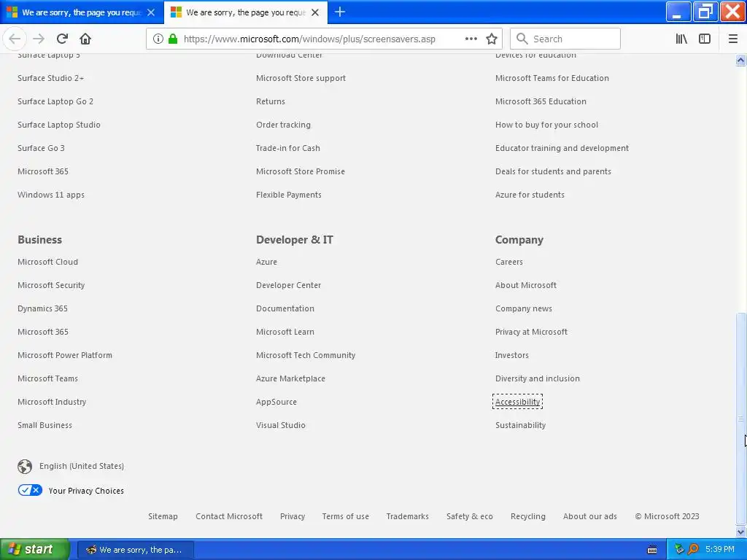
Task: Open the Careers link
Action: 508,262
